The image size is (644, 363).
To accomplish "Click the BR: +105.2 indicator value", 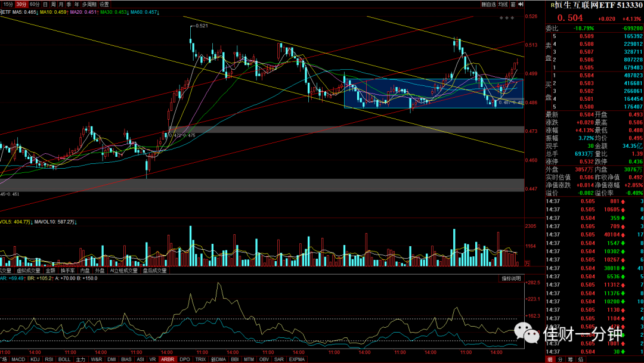I will (41, 278).
